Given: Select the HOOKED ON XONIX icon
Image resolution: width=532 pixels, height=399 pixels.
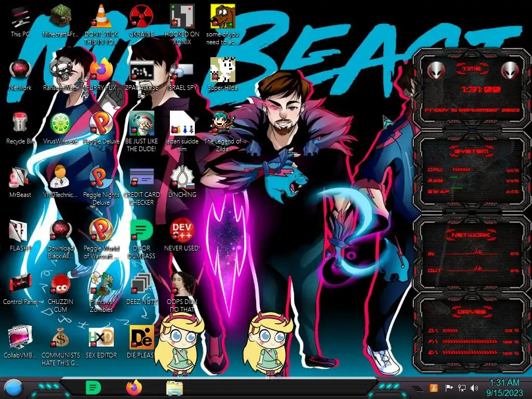Looking at the screenshot, I should pyautogui.click(x=182, y=24).
